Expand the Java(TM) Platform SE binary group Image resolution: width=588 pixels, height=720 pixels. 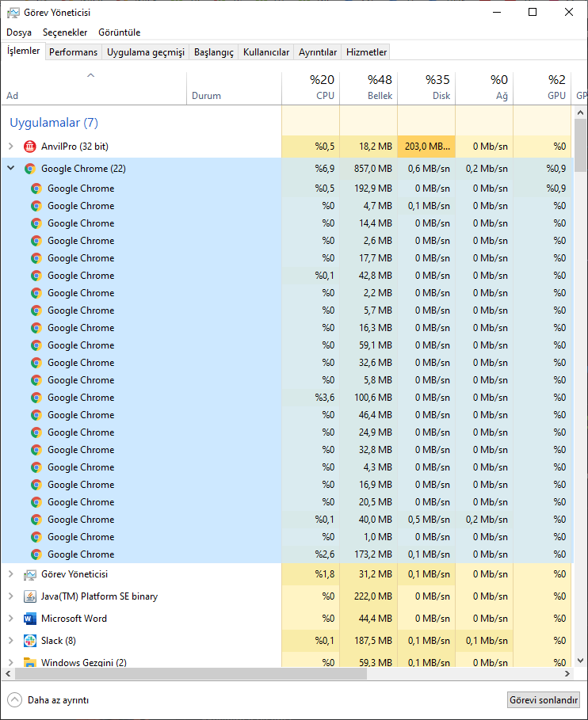coord(11,596)
